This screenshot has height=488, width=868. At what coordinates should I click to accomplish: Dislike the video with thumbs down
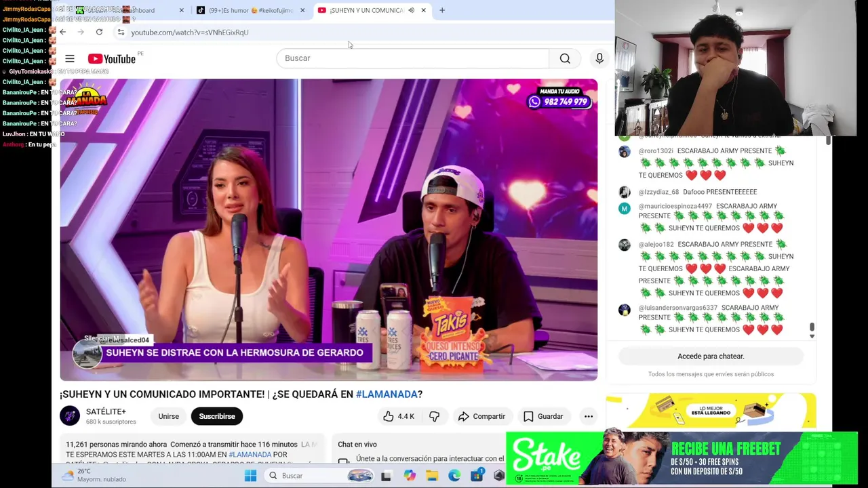pyautogui.click(x=435, y=416)
